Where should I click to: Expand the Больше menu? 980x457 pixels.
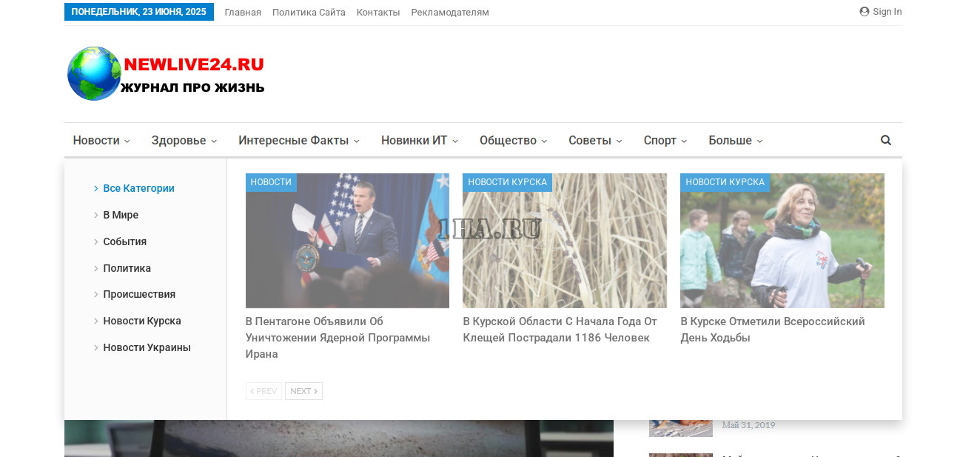[735, 141]
